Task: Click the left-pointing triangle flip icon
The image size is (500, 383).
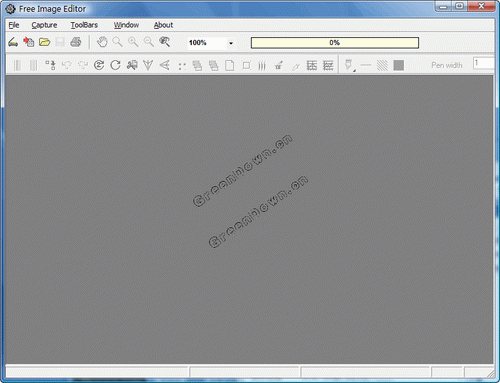Action: click(x=165, y=65)
